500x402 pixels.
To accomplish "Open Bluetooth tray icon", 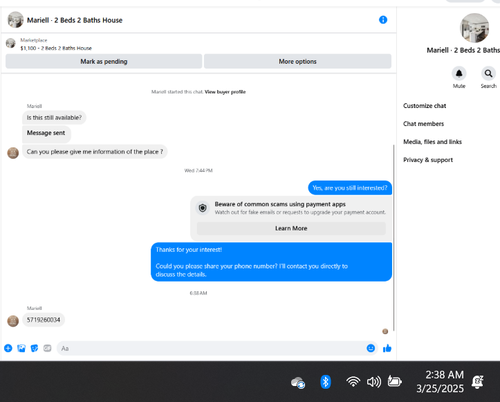I will (x=325, y=382).
